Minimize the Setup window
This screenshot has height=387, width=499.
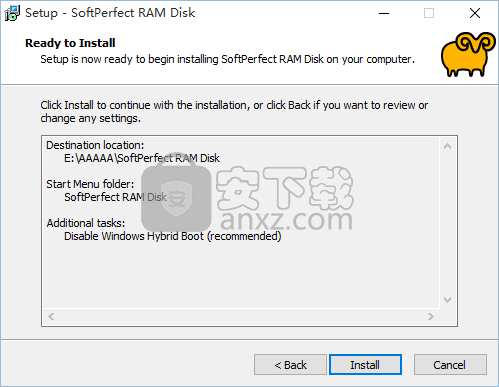384,13
